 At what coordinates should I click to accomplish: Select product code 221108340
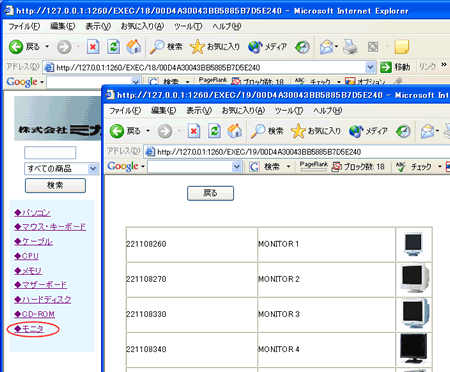[x=146, y=349]
